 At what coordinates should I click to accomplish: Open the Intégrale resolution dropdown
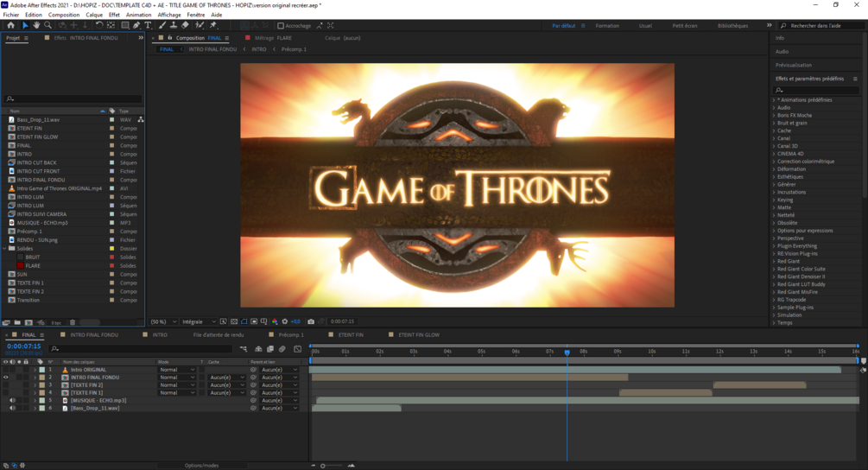(x=198, y=321)
